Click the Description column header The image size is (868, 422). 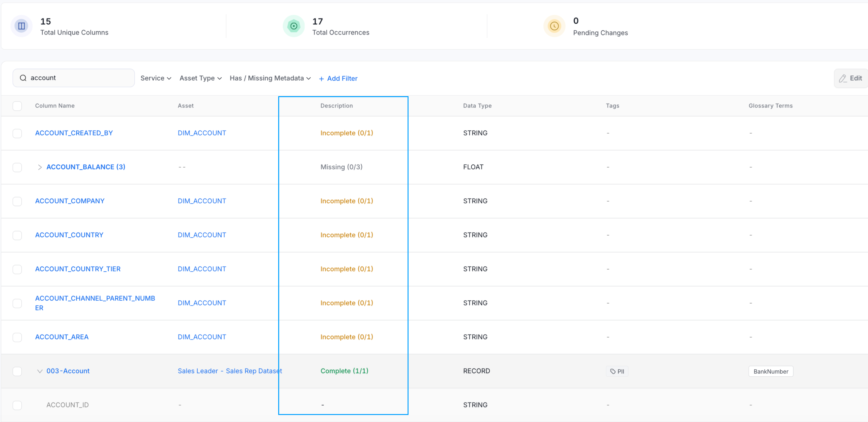(337, 106)
